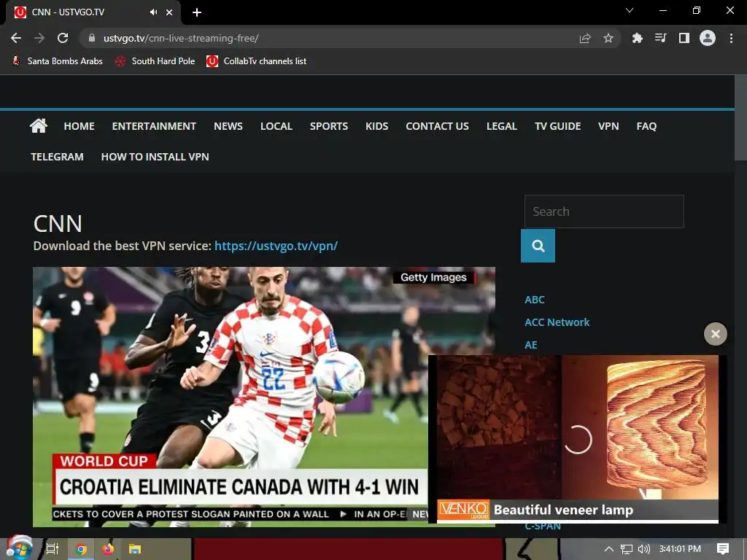Mute the tab using the speaker icon

153,12
